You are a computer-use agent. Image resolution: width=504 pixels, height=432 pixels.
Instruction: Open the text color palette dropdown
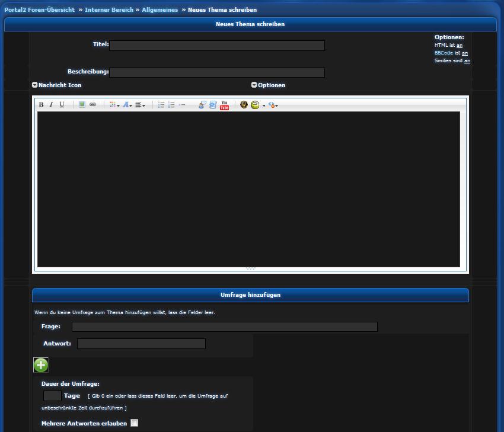coord(114,105)
